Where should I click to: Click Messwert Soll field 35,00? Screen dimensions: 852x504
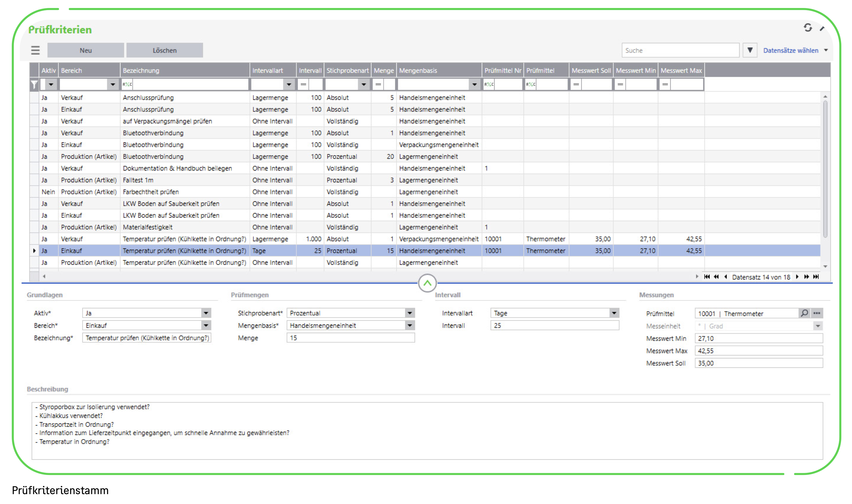click(758, 363)
